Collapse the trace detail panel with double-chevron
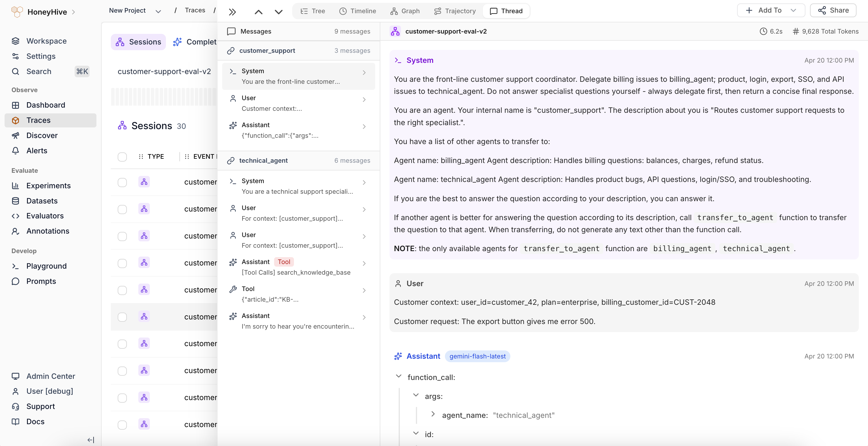Viewport: 868px width, 446px height. pos(232,12)
